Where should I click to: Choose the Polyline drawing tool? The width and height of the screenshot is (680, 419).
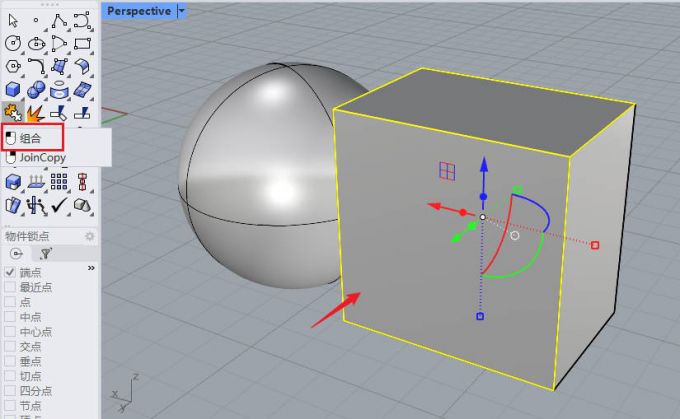tap(61, 20)
